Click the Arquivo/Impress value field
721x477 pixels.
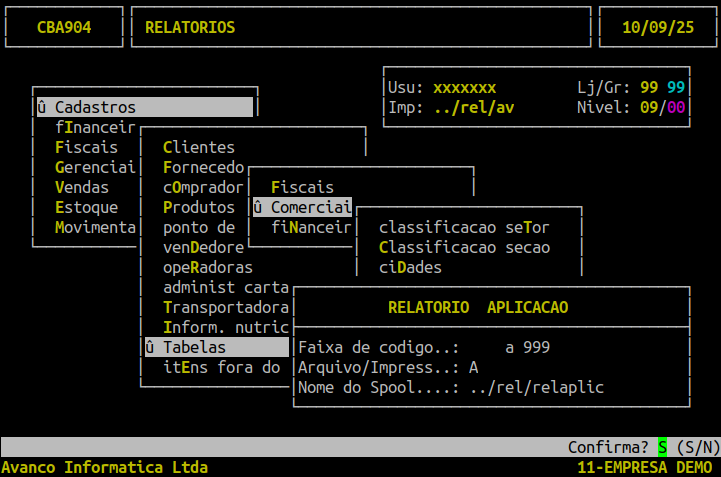click(x=473, y=367)
